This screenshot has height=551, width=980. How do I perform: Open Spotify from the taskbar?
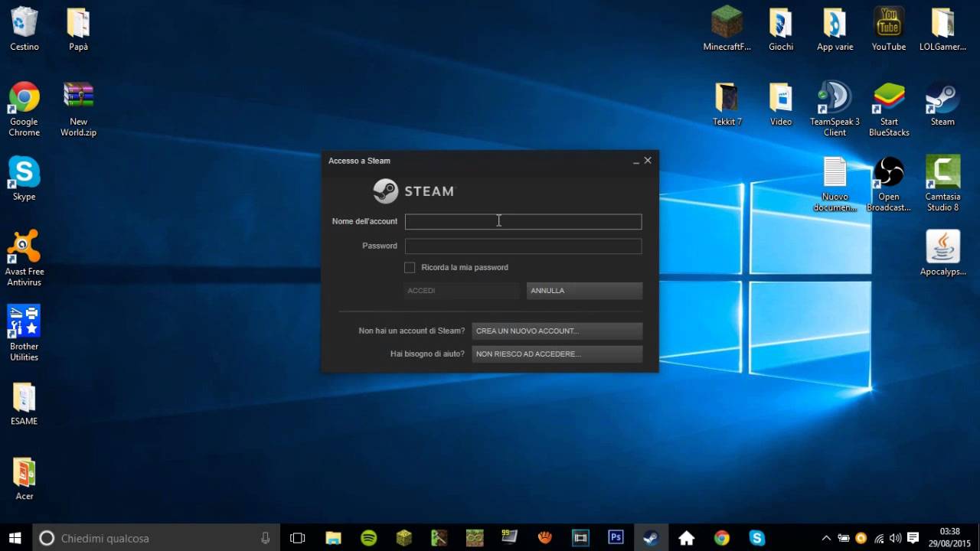click(368, 538)
